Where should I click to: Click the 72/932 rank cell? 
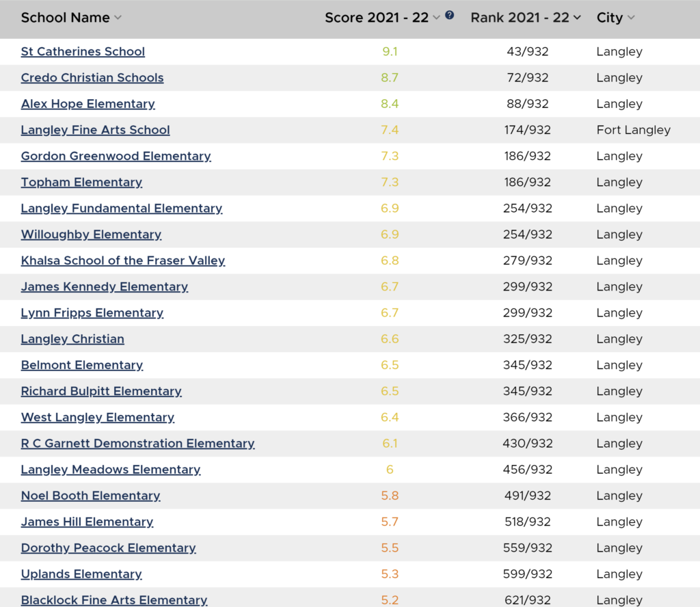(x=528, y=78)
